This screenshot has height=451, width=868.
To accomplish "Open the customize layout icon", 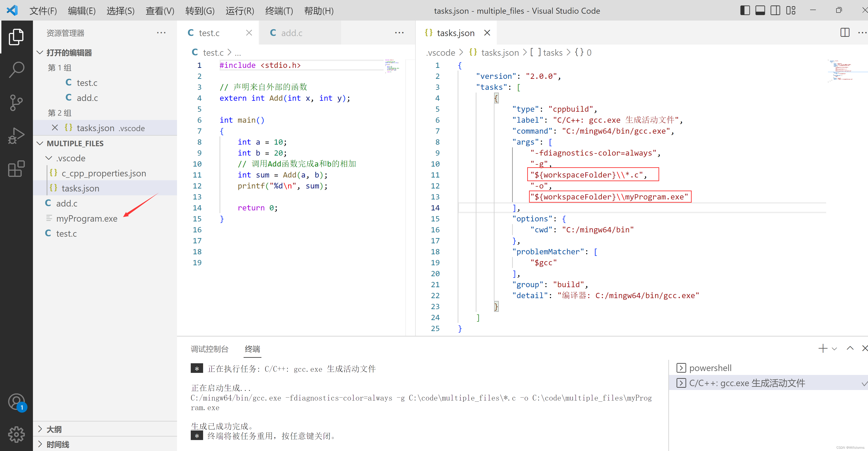I will tap(790, 11).
